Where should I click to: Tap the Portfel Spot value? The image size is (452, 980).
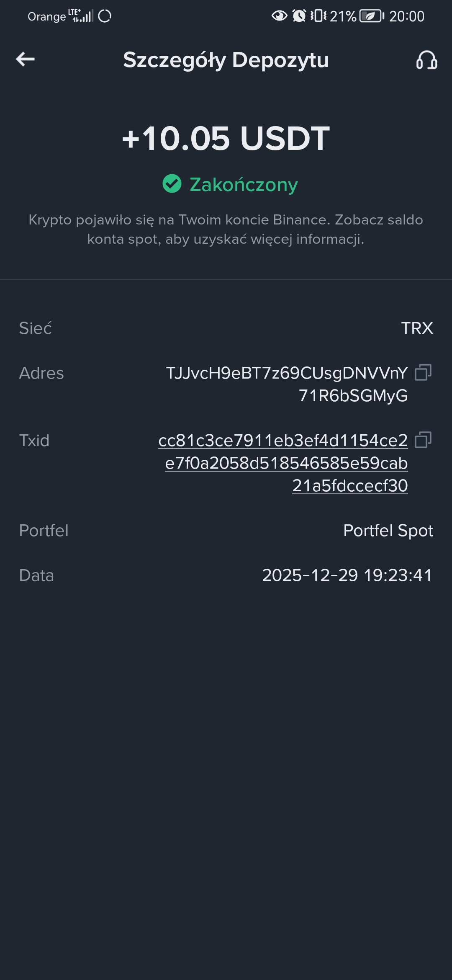388,531
